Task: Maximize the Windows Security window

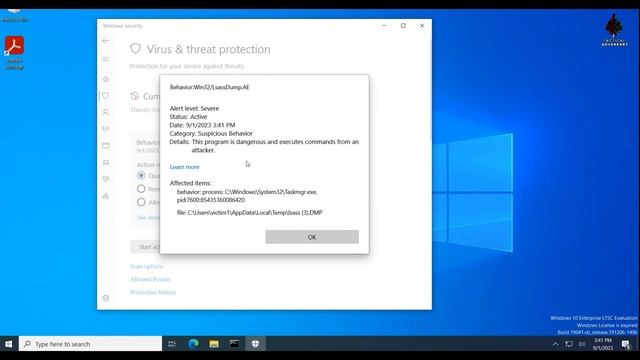Action: coord(403,26)
